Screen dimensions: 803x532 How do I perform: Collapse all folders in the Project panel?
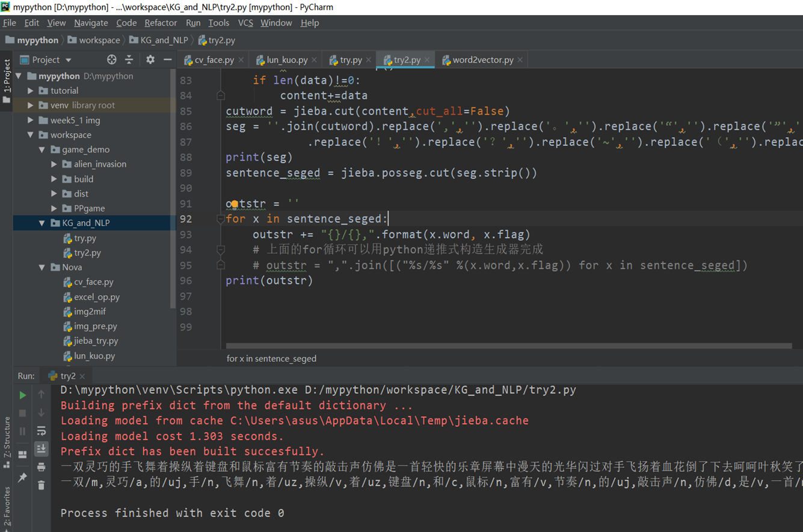129,60
